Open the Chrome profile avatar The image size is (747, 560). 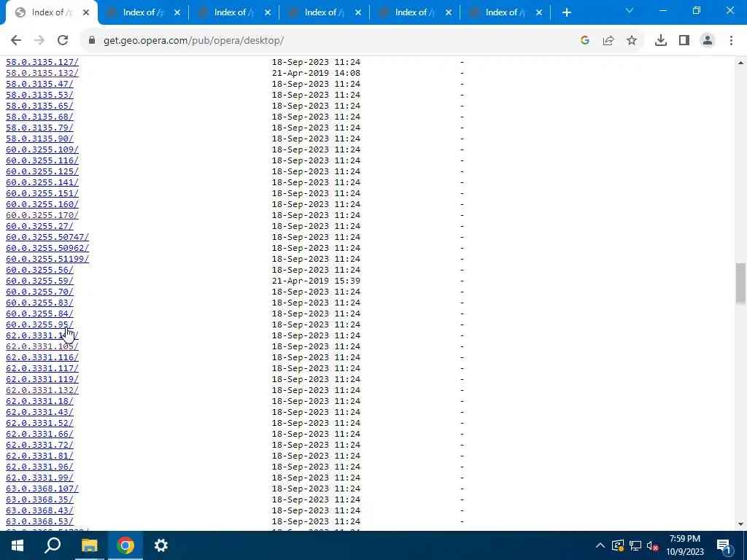[x=708, y=41]
